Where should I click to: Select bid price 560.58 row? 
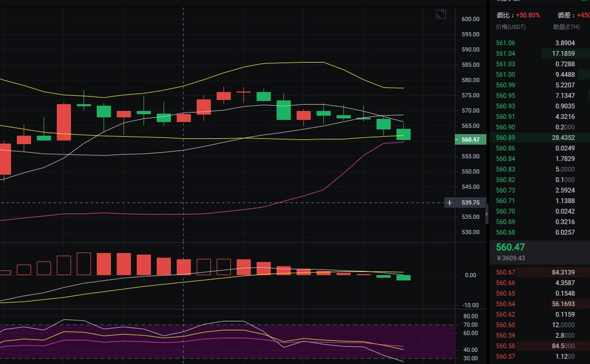540,346
